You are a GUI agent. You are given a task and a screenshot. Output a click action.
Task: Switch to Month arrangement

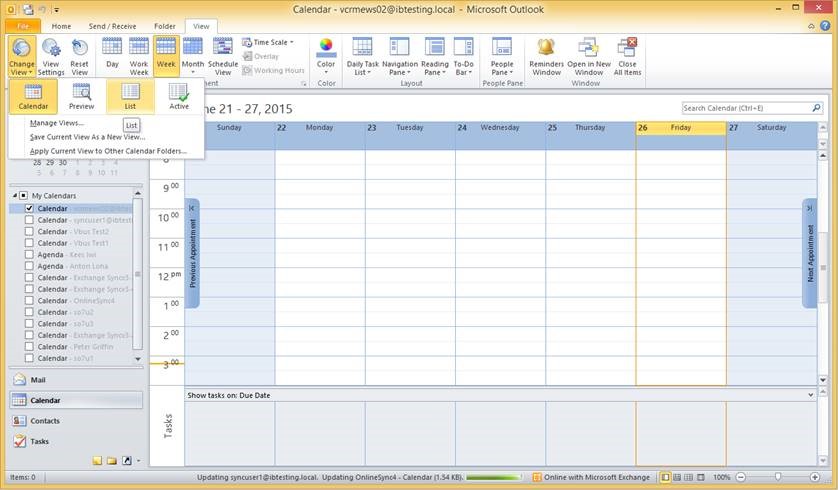(x=193, y=57)
